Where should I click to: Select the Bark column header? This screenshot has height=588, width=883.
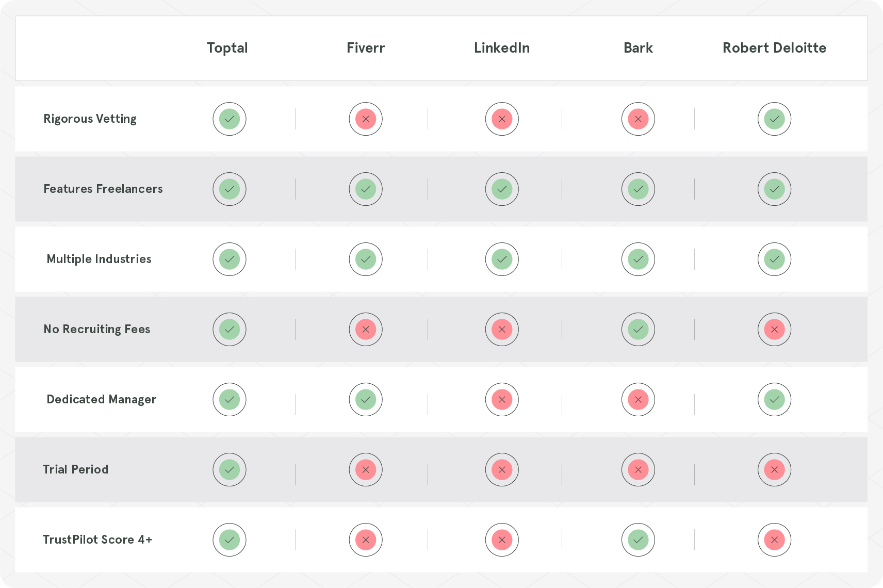[638, 48]
